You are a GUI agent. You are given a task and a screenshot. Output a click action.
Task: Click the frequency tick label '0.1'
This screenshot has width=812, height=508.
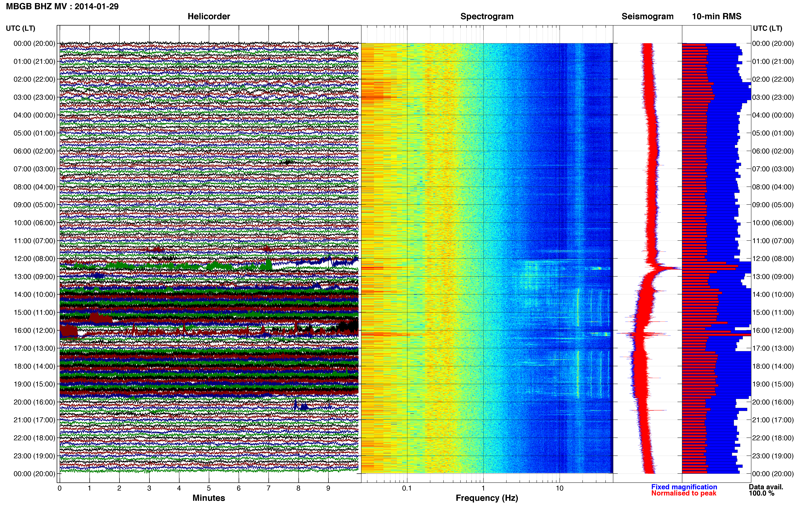click(407, 488)
